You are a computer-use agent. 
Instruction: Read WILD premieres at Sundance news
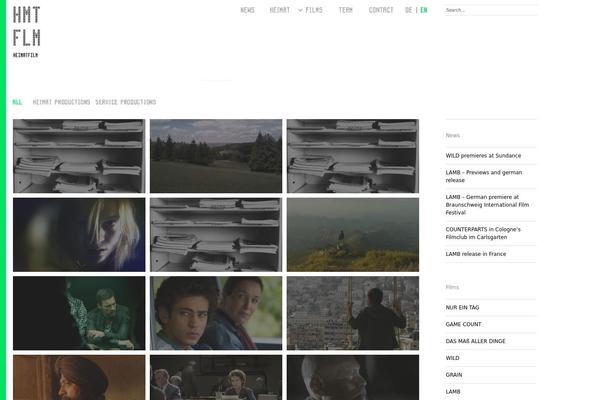coord(483,156)
